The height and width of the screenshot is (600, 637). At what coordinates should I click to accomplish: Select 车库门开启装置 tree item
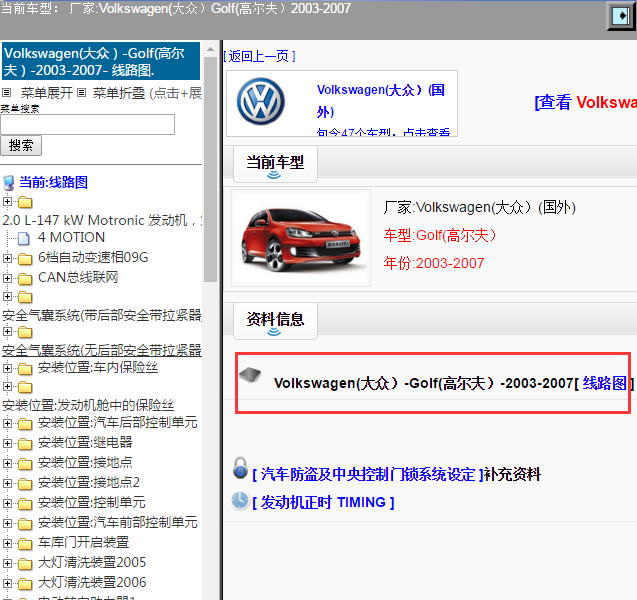[83, 542]
